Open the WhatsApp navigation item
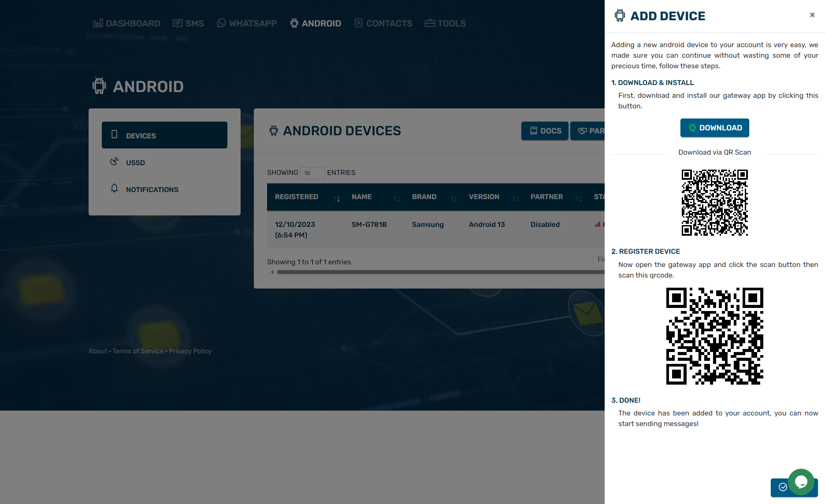The height and width of the screenshot is (504, 825). point(247,23)
